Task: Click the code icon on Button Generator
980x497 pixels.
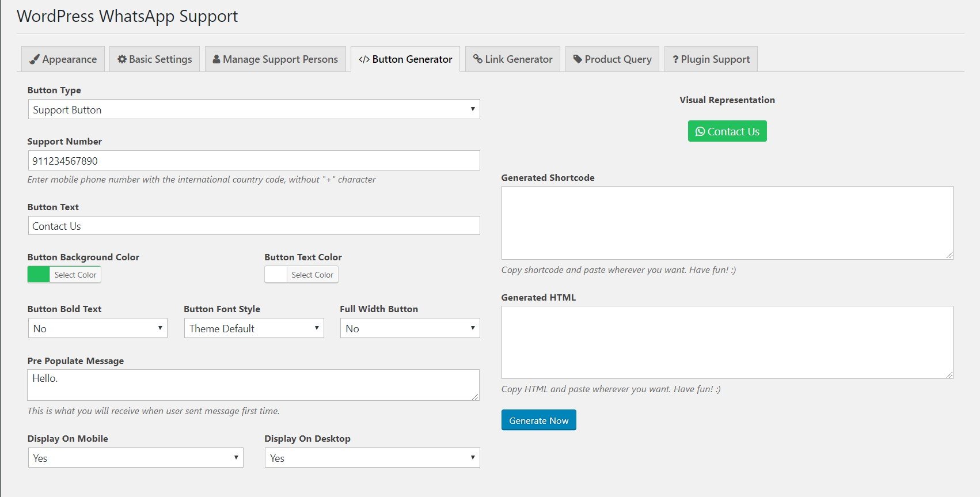Action: (x=364, y=59)
